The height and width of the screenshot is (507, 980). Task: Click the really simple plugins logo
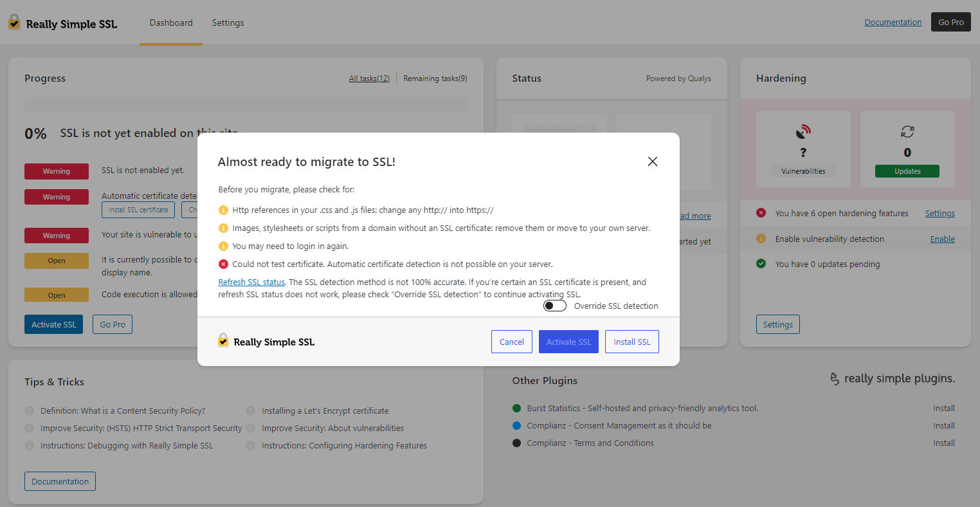click(893, 378)
